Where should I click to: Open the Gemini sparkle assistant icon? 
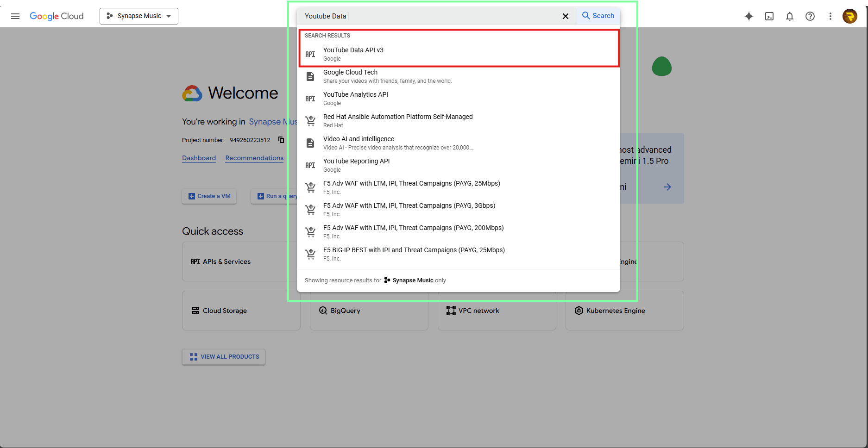pyautogui.click(x=749, y=16)
